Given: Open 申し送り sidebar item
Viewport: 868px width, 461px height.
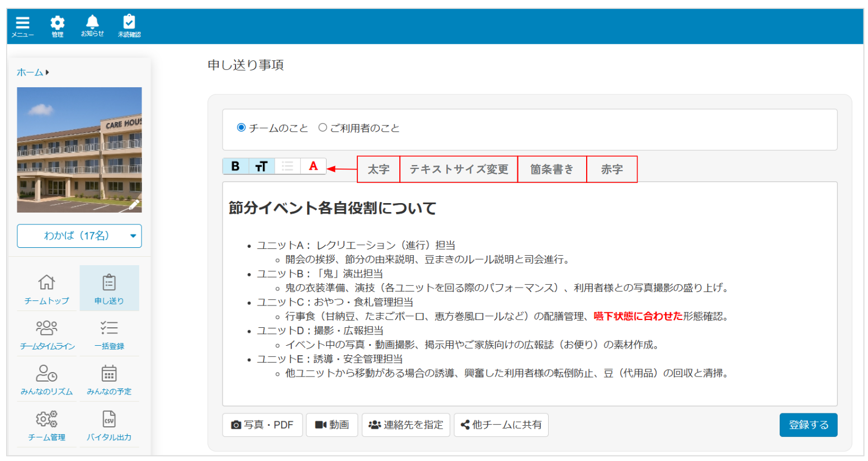Looking at the screenshot, I should [x=109, y=289].
